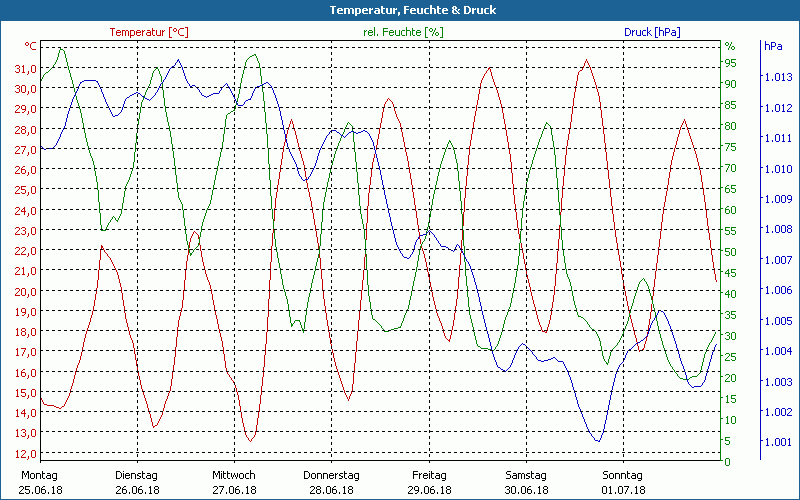This screenshot has height=500, width=800.
Task: Click the date 01.07.18 on the time axis
Action: (x=622, y=490)
